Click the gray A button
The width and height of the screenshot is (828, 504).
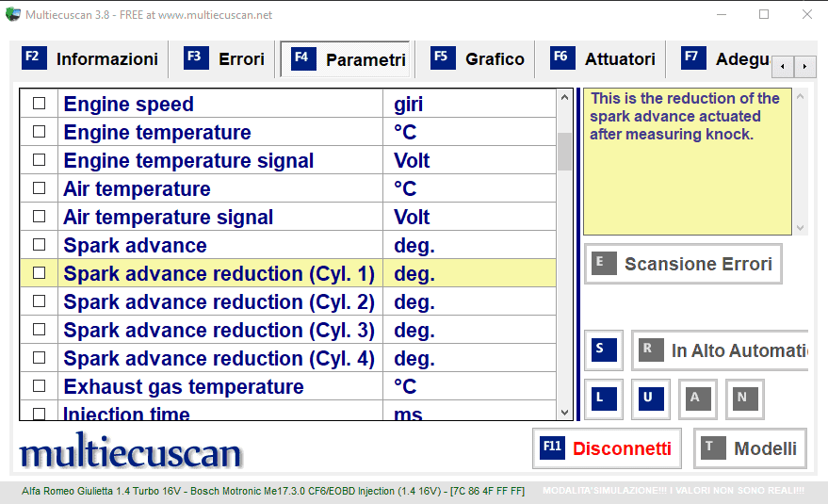tap(698, 398)
